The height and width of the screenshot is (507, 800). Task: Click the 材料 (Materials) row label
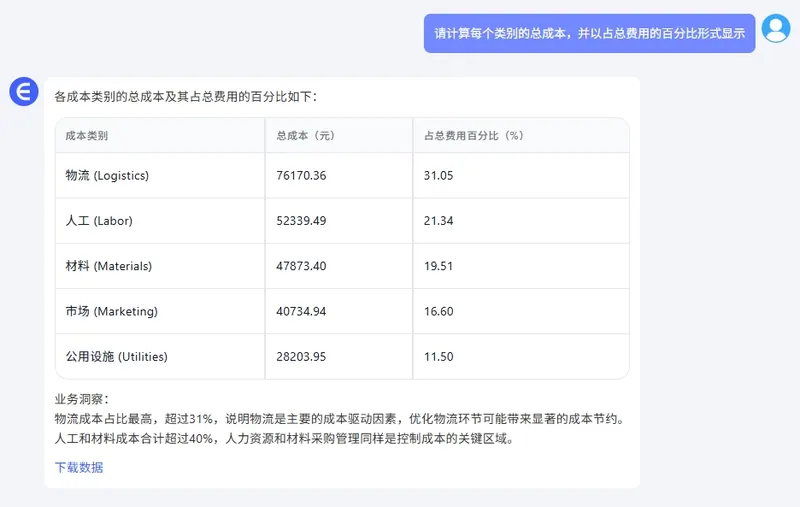(x=108, y=266)
